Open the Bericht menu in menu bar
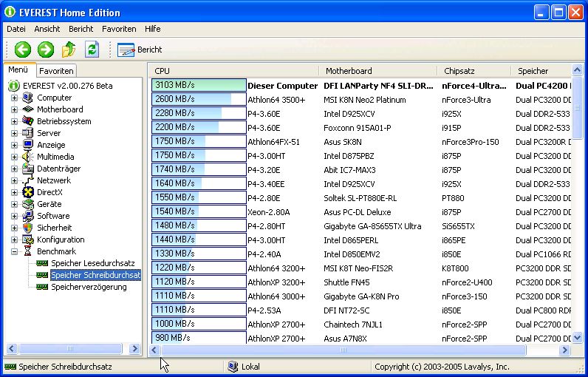Image resolution: width=588 pixels, height=377 pixels. 81,29
